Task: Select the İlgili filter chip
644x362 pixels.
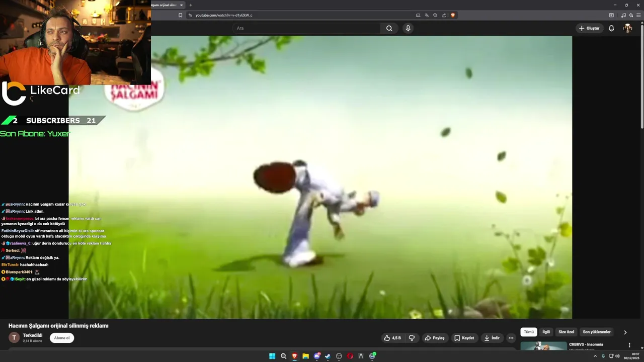Action: [546, 332]
